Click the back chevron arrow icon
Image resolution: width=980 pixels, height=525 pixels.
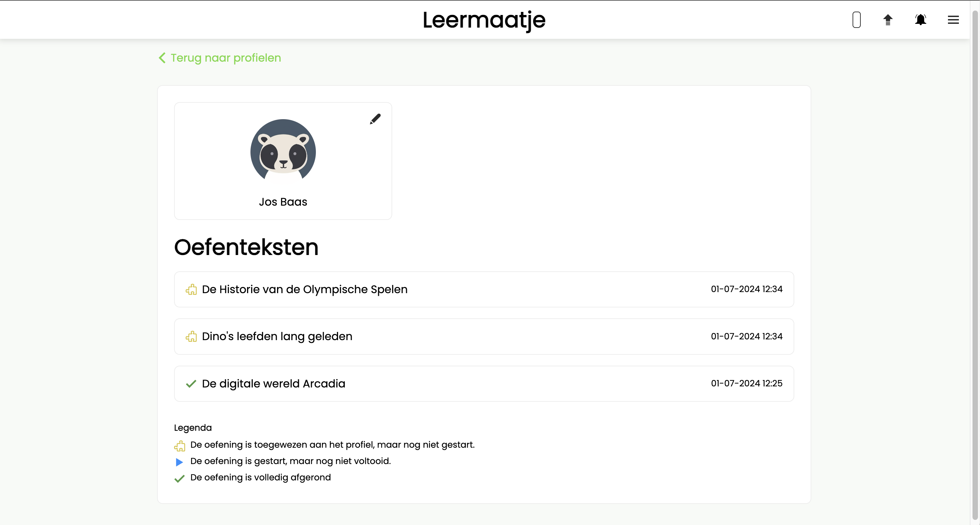162,58
